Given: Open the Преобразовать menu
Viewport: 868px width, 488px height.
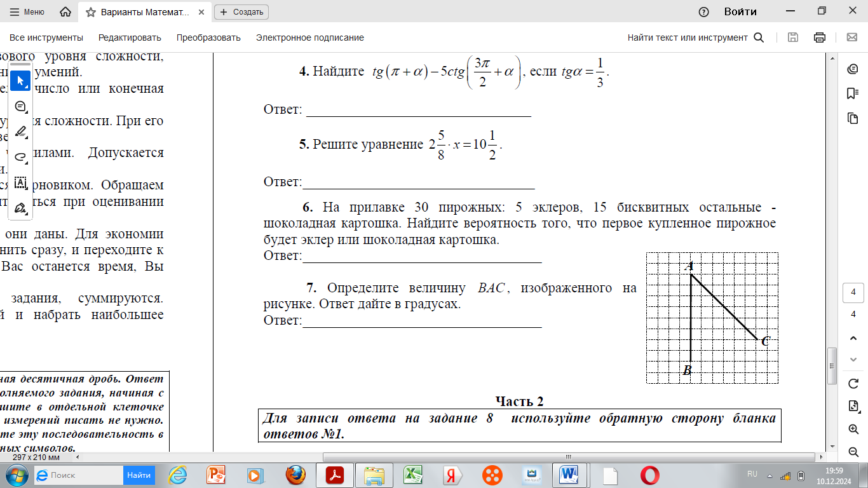Looking at the screenshot, I should (208, 37).
